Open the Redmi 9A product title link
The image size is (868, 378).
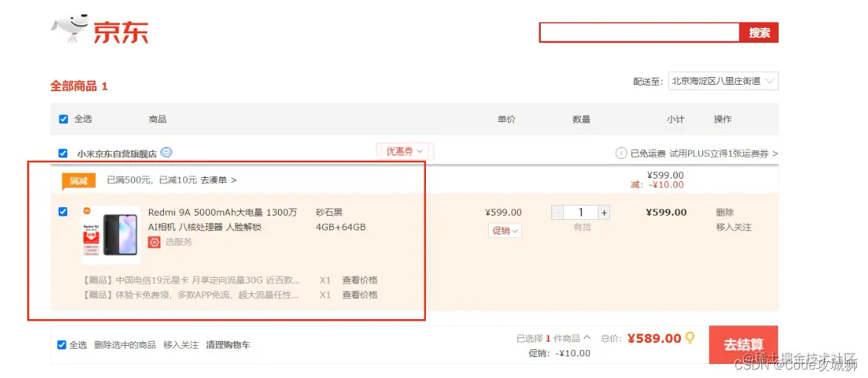pos(222,219)
